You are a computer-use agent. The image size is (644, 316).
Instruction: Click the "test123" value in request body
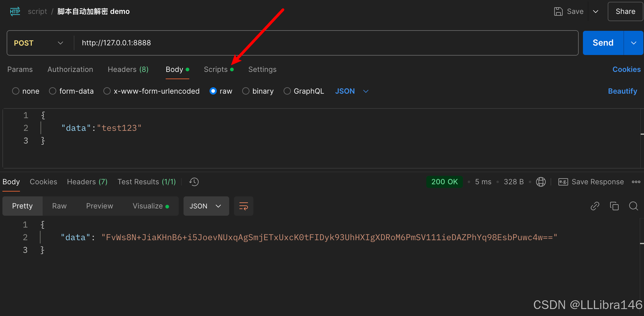pos(119,128)
